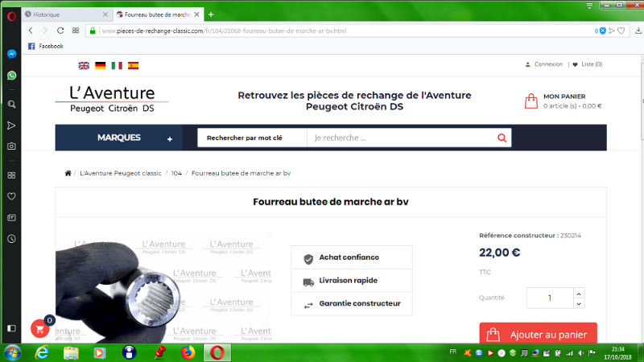Viewport: 644px width, 362px height.
Task: Open taskbar clock showing 21:34
Action: [618, 353]
